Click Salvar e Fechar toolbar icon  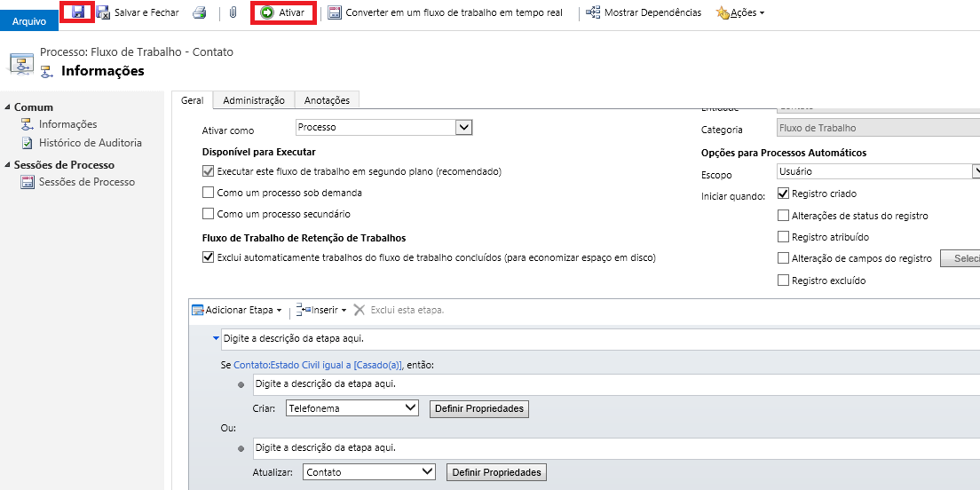tap(103, 12)
